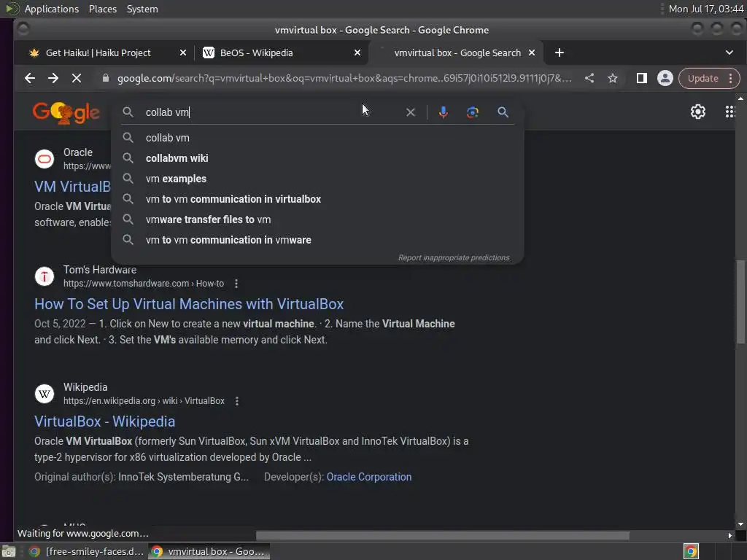This screenshot has height=560, width=747.
Task: Click the Google logo
Action: click(x=66, y=113)
